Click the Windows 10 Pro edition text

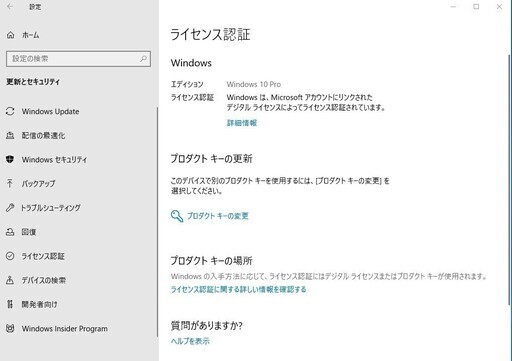pos(254,84)
